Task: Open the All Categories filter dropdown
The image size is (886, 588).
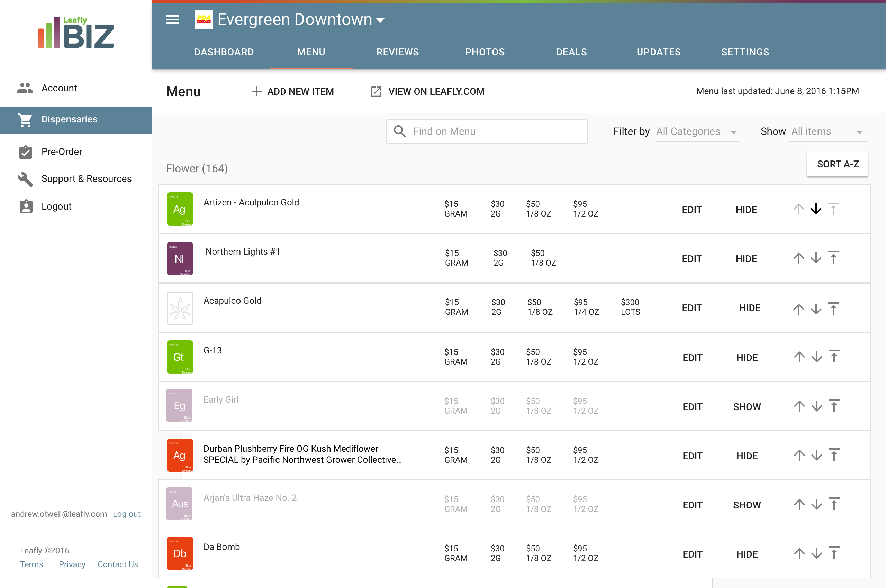Action: point(696,132)
